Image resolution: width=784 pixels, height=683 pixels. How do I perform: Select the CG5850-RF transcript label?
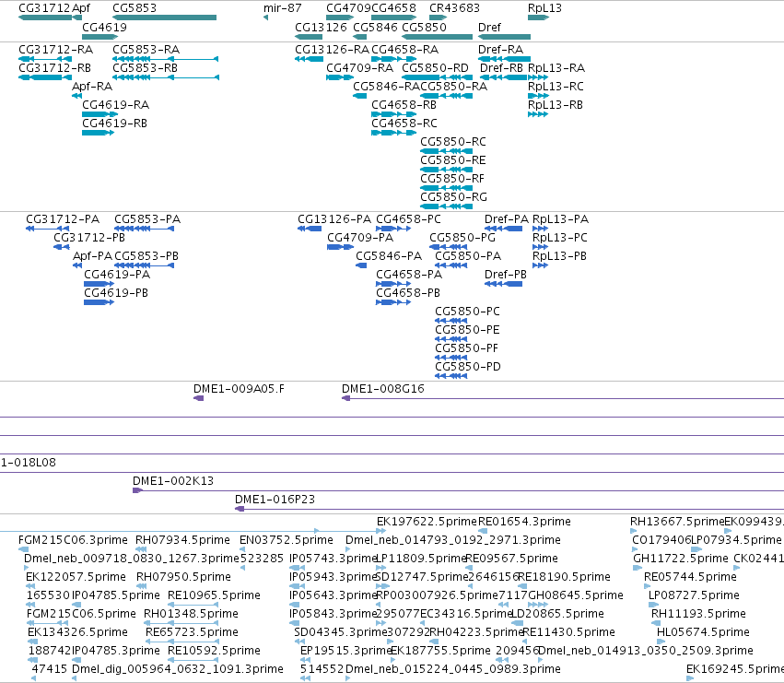[x=452, y=179]
